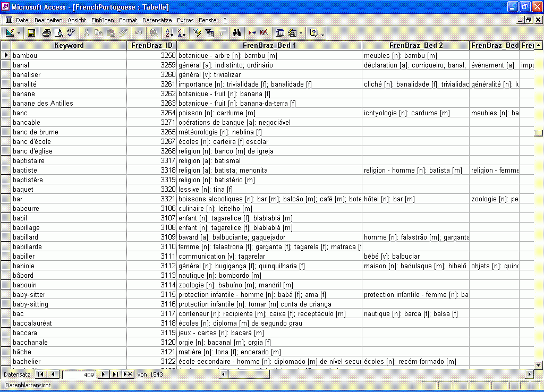
Task: Open Print Preview with magnifier page icon
Action: 58,33
